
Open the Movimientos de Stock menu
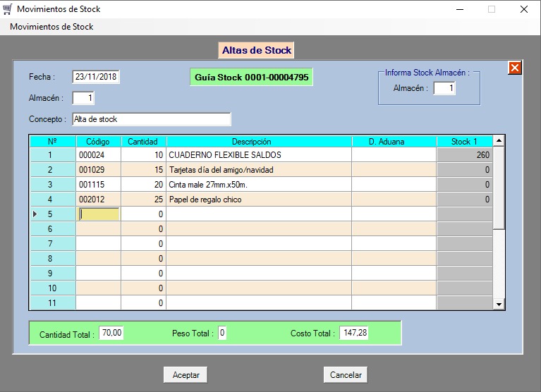click(x=51, y=27)
